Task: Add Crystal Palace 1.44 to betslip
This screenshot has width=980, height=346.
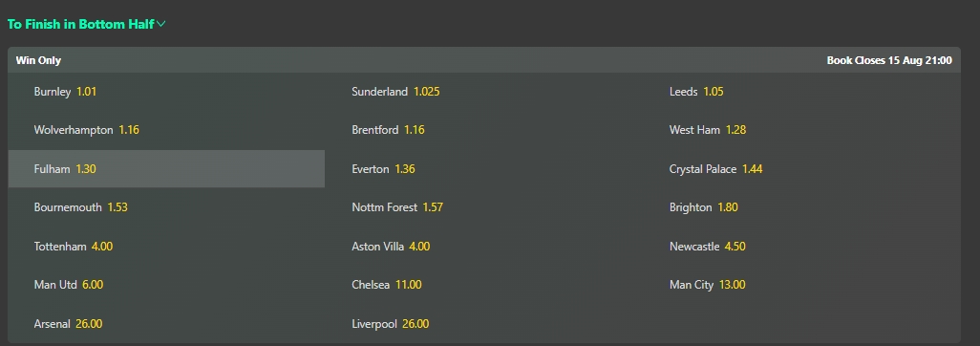Action: [802, 169]
